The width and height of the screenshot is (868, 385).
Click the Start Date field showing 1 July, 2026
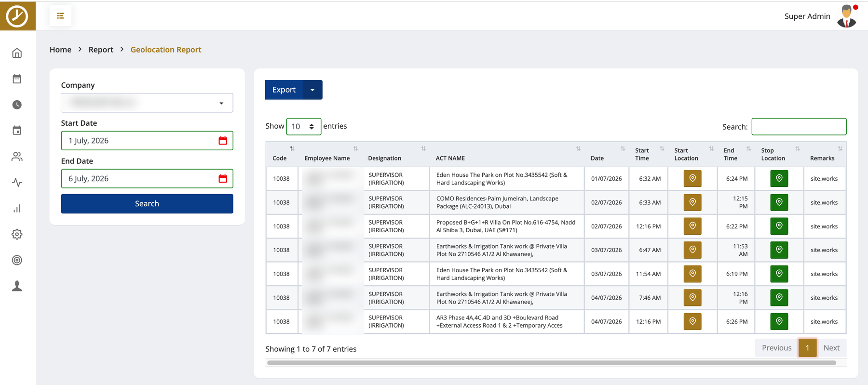coord(147,141)
